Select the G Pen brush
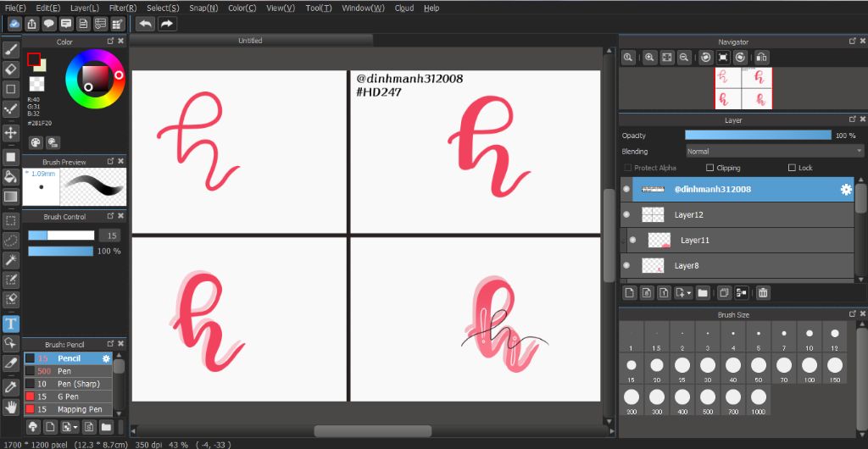Image resolution: width=868 pixels, height=449 pixels. click(68, 396)
